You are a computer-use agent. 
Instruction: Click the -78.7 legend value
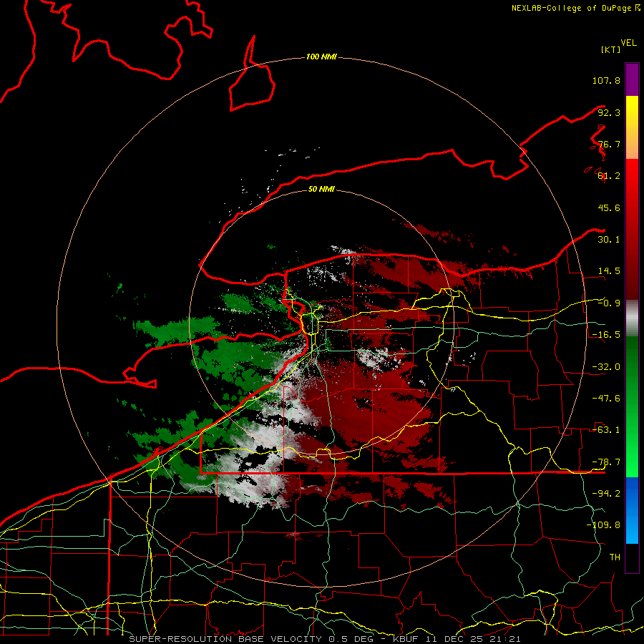click(x=606, y=462)
